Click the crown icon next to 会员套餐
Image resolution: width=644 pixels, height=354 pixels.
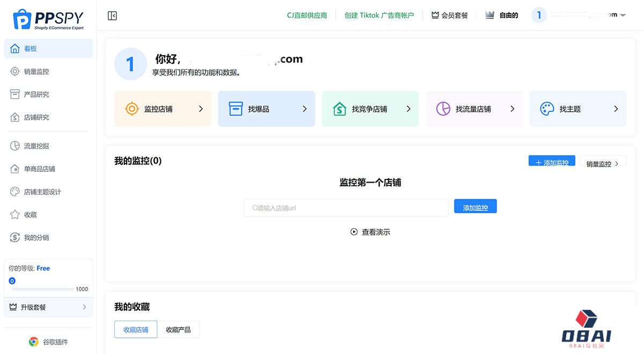click(435, 15)
